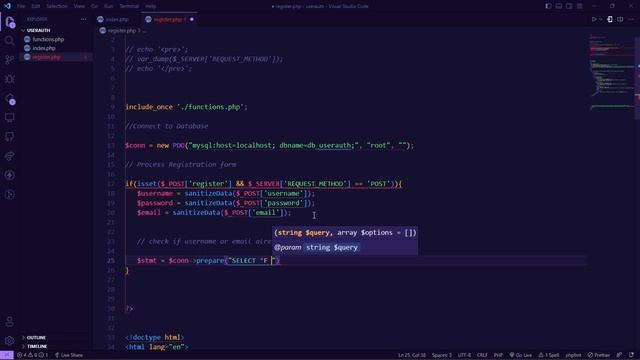Change the UTF-8 file encoding
The width and height of the screenshot is (640, 360).
pos(464,355)
